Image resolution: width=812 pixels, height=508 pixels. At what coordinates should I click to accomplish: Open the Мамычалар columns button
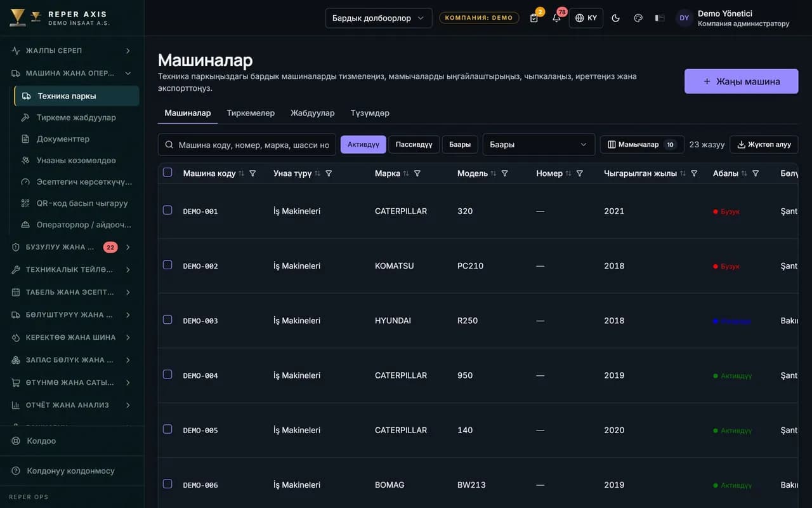642,145
